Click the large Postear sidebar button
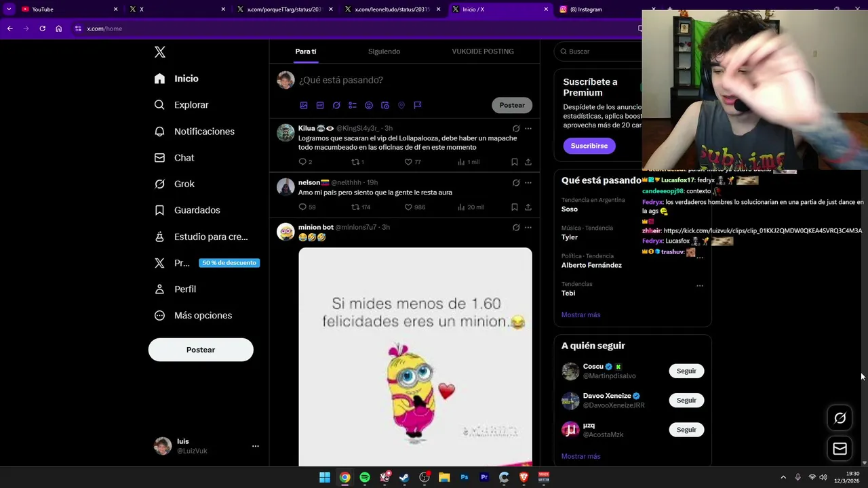 [201, 350]
